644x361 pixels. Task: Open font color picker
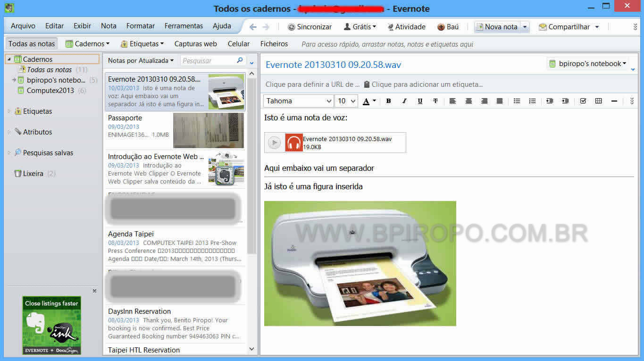pyautogui.click(x=369, y=101)
